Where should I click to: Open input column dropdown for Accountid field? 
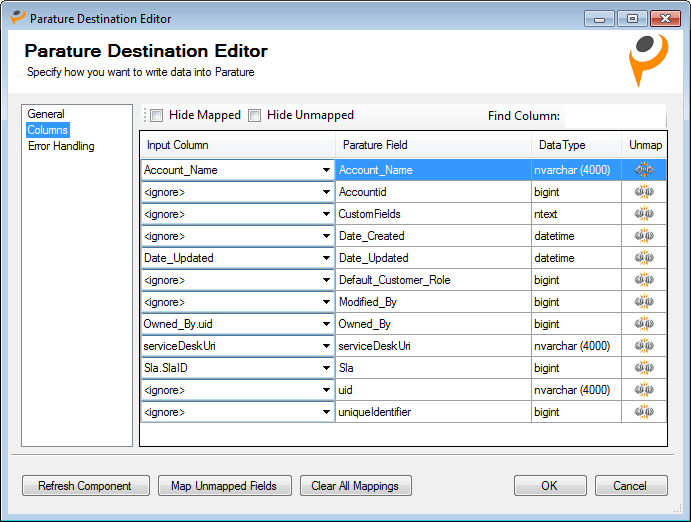click(326, 192)
